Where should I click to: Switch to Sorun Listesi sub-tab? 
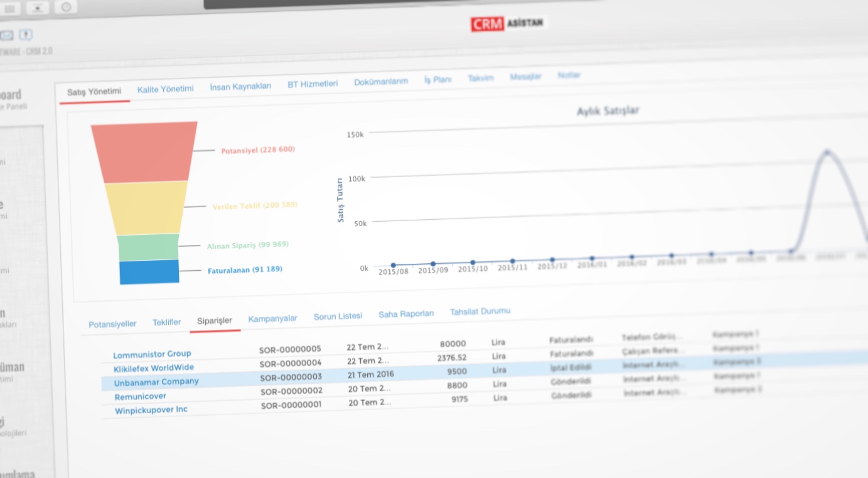pos(338,316)
